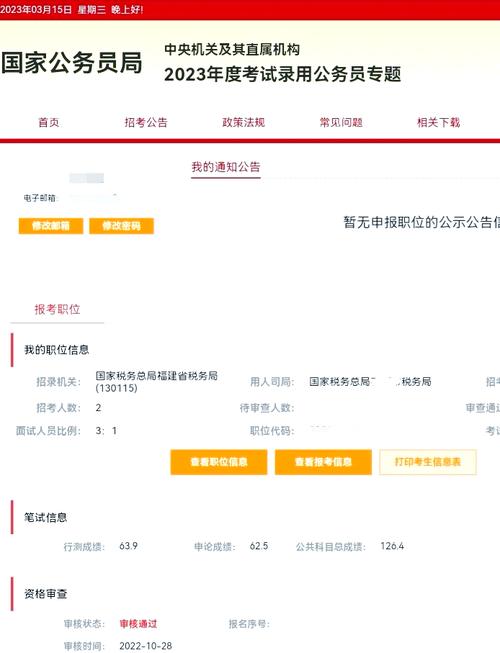
Task: Open the 政策法规 navigation item
Action: 244,122
